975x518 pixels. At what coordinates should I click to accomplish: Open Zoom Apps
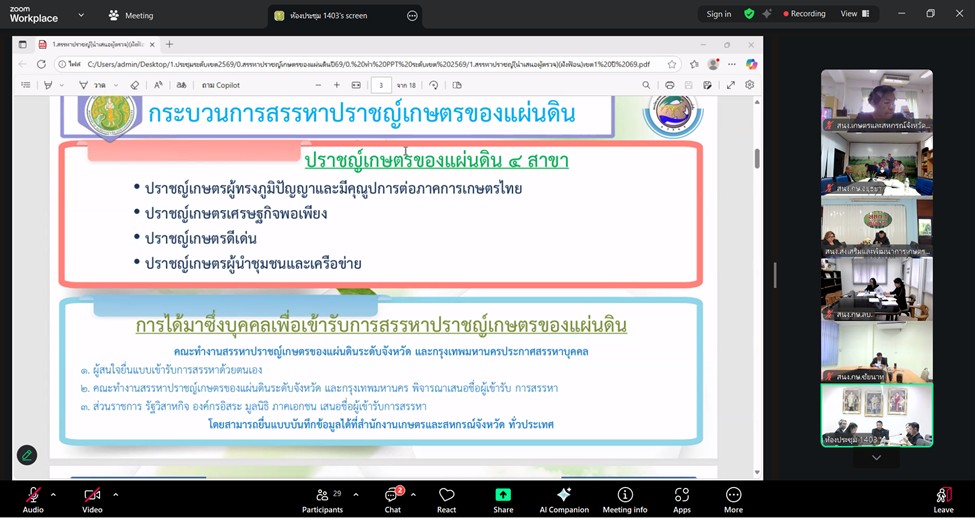coord(682,499)
